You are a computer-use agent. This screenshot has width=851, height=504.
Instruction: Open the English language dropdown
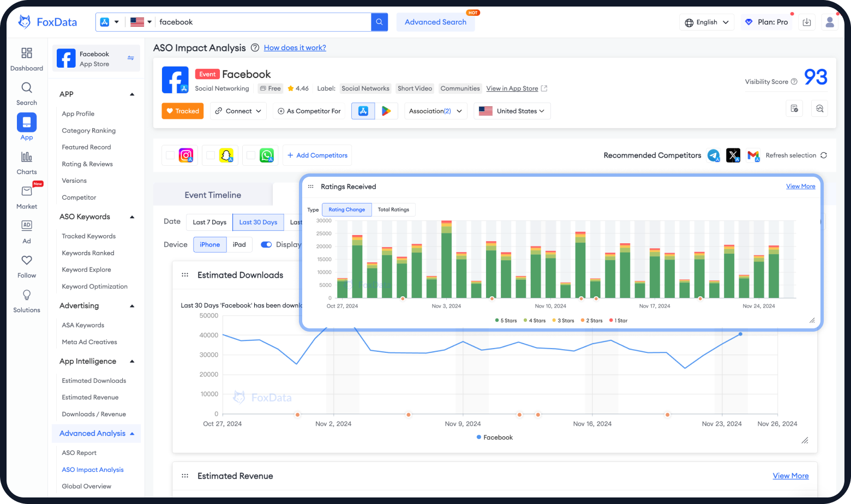pos(707,22)
